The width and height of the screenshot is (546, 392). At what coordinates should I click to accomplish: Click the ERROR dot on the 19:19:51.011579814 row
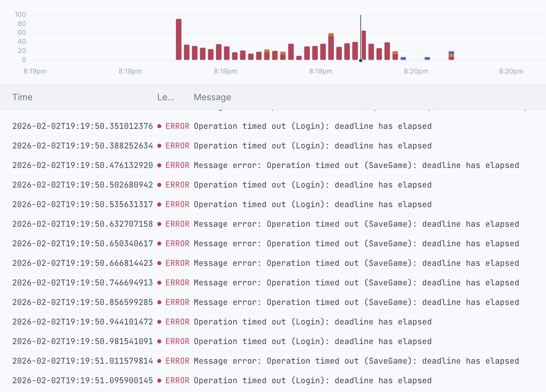pyautogui.click(x=159, y=361)
